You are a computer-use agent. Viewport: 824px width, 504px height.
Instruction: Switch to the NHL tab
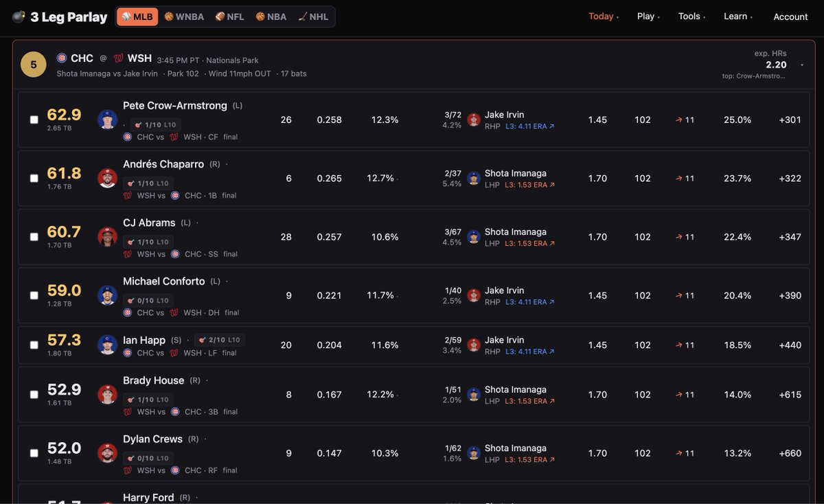tap(313, 16)
